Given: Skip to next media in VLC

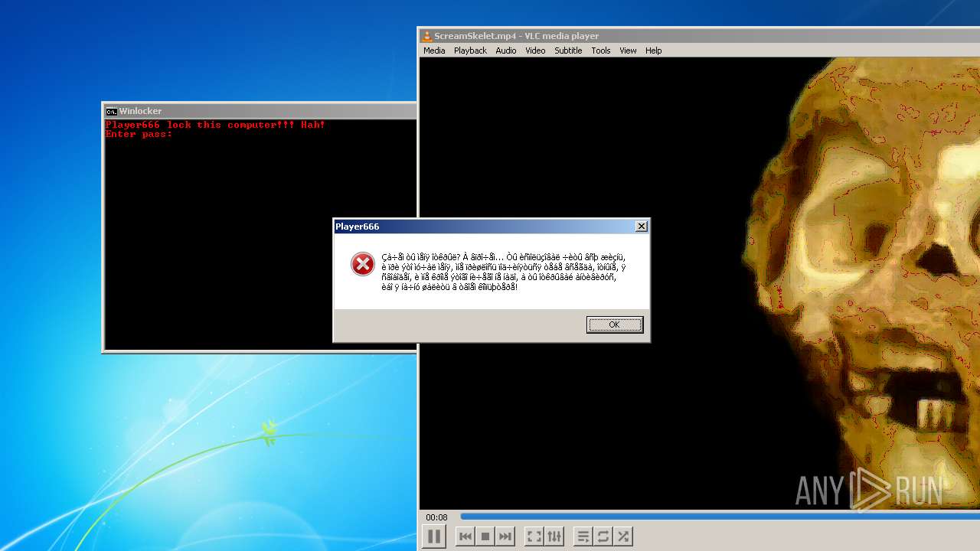Looking at the screenshot, I should point(505,536).
